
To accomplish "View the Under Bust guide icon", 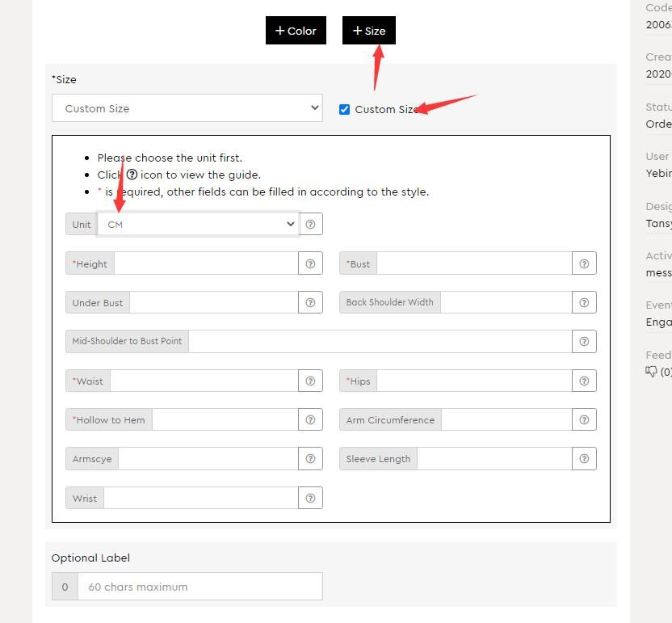I will coord(310,302).
